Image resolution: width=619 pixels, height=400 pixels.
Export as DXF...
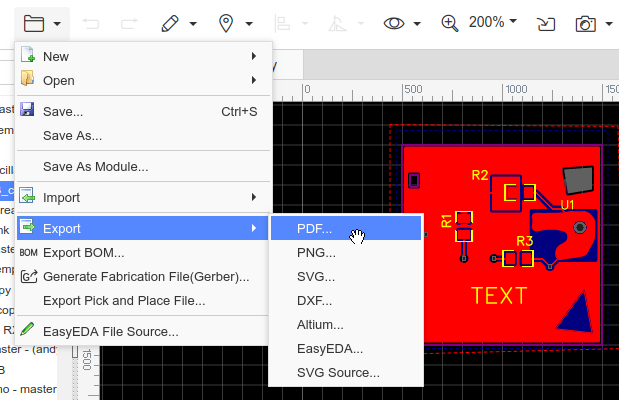(x=346, y=301)
